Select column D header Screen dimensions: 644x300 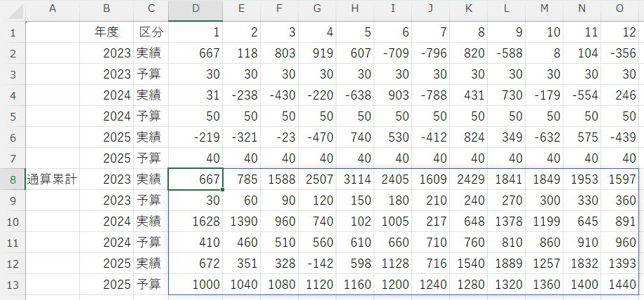point(196,10)
